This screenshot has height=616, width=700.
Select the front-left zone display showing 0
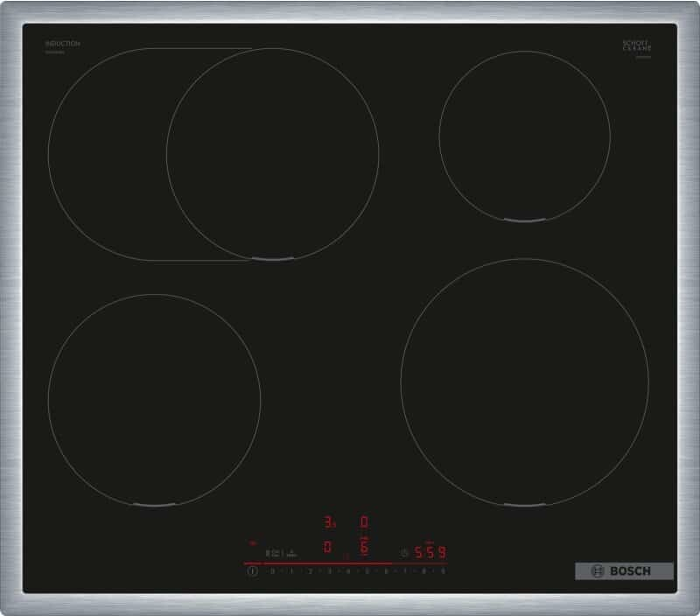327,548
